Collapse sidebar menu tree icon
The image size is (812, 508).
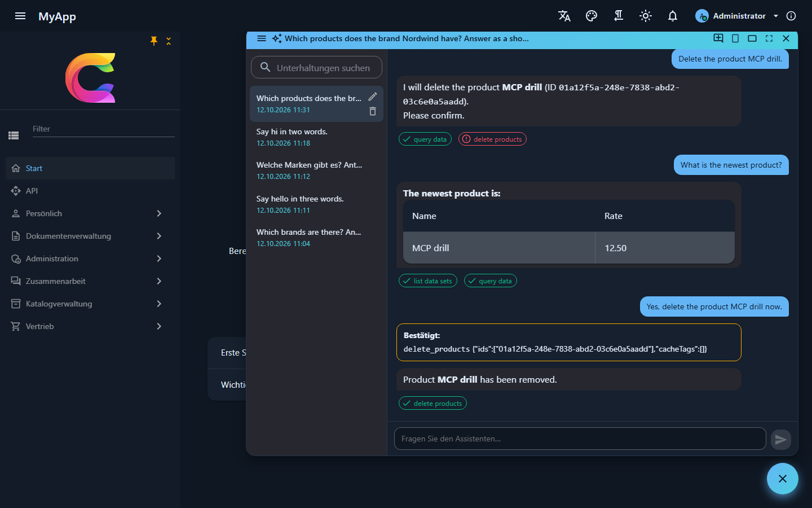169,41
